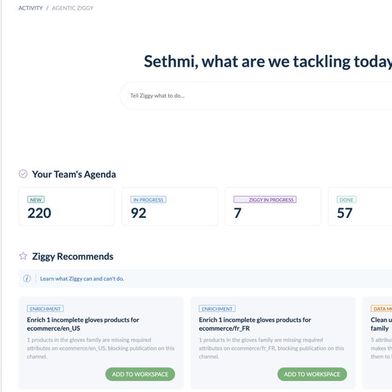This screenshot has width=392, height=392.
Task: Click the ZIGGY IN PROGRESS status badge
Action: (265, 200)
